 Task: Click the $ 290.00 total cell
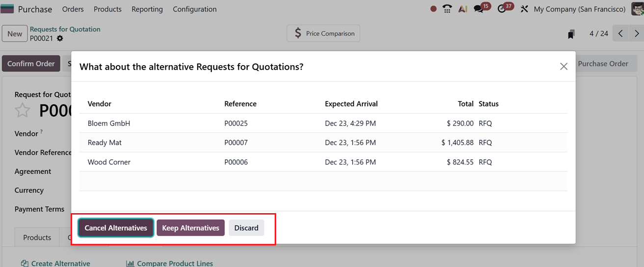tap(460, 123)
